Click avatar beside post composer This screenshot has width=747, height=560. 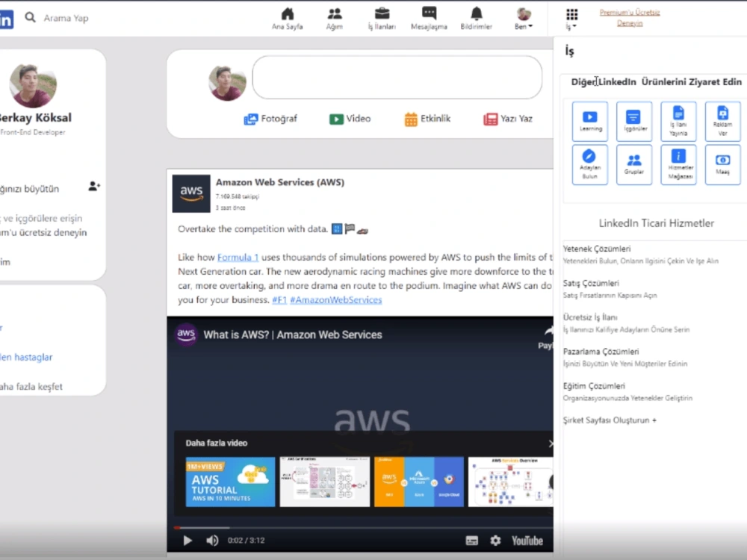pos(227,82)
